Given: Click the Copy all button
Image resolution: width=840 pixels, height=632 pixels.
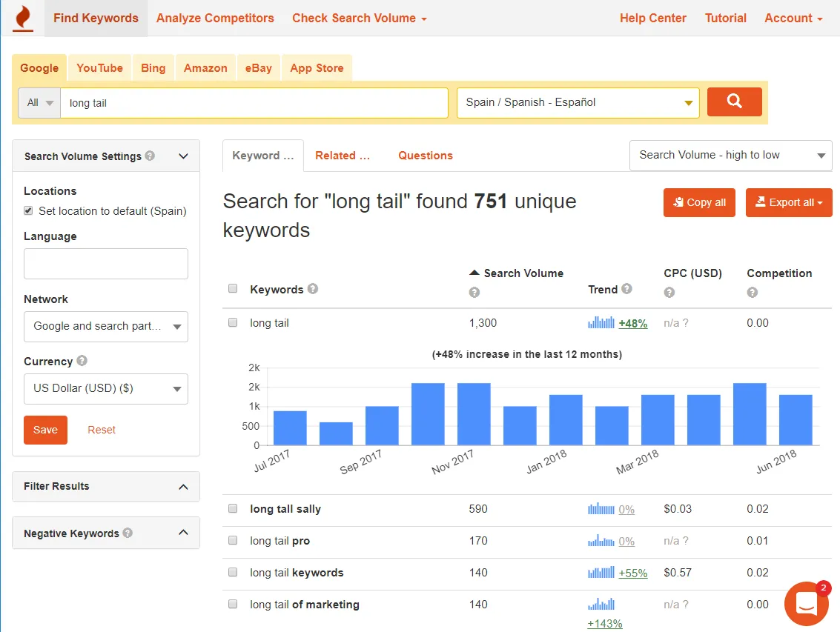Looking at the screenshot, I should pyautogui.click(x=699, y=202).
